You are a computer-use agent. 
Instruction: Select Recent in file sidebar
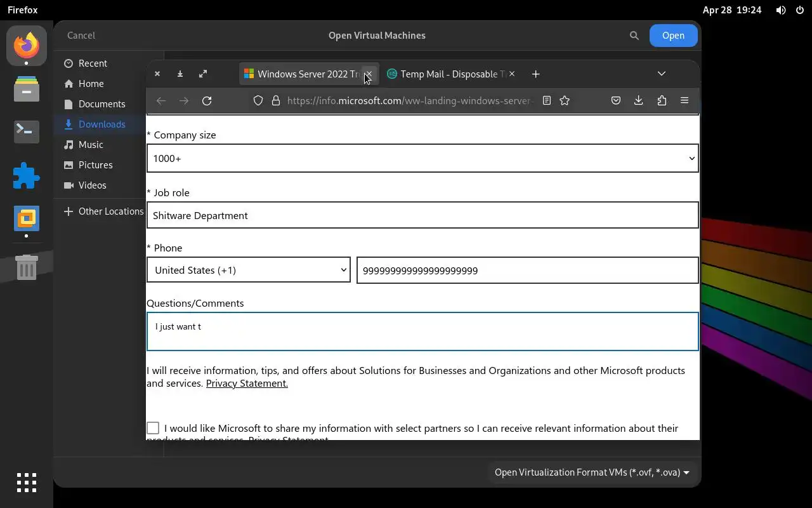coord(108,63)
